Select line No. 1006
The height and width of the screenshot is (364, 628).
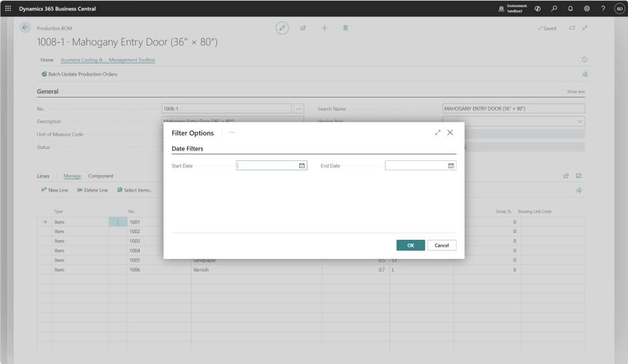click(x=134, y=270)
